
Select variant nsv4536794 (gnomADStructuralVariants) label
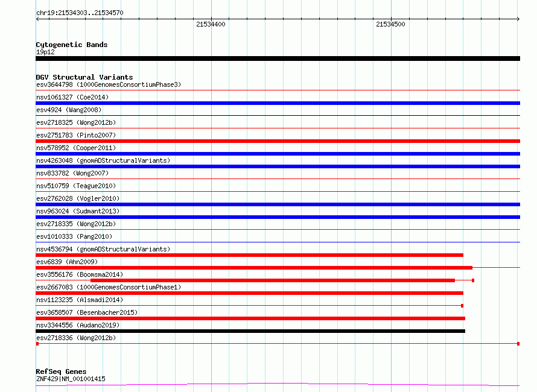(103, 249)
